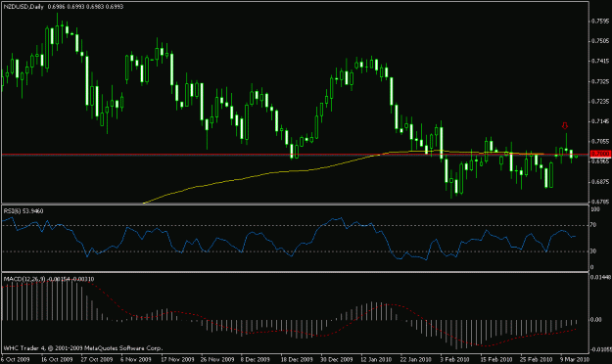
Task: Click the 18 Dec 2009 time axis label
Action: [297, 359]
